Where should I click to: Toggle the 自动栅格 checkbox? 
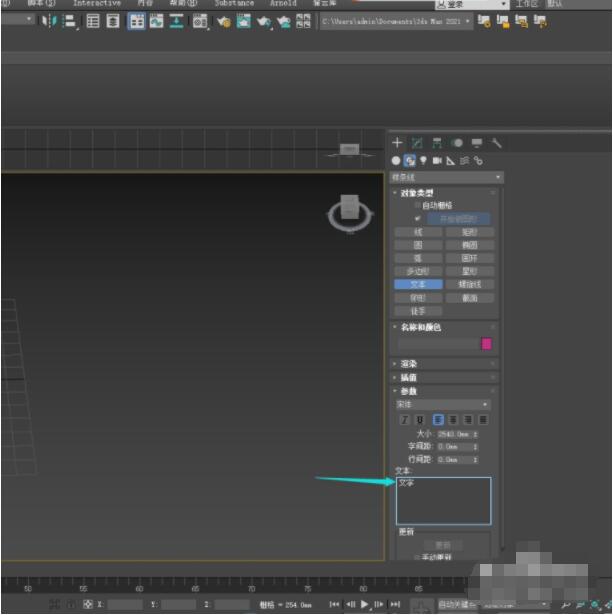coord(418,205)
